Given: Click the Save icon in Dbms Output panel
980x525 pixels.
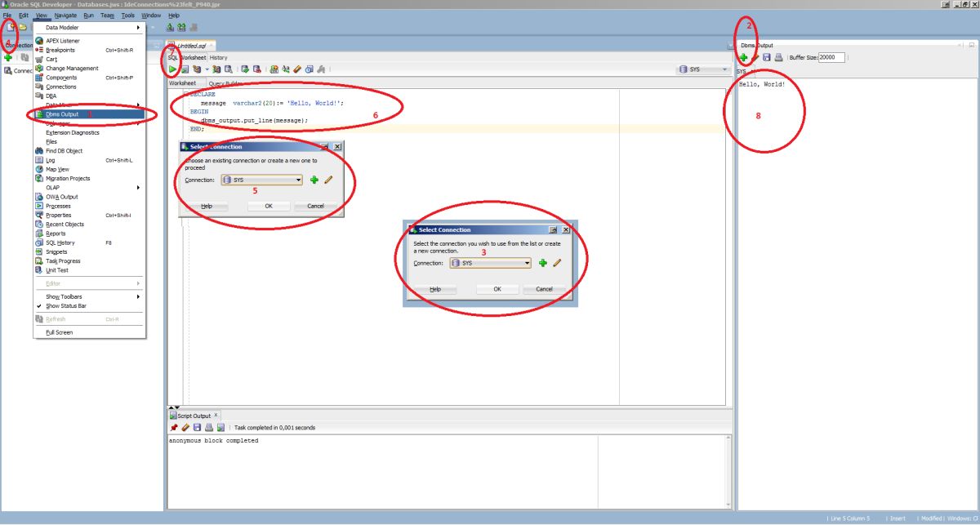Looking at the screenshot, I should click(767, 57).
